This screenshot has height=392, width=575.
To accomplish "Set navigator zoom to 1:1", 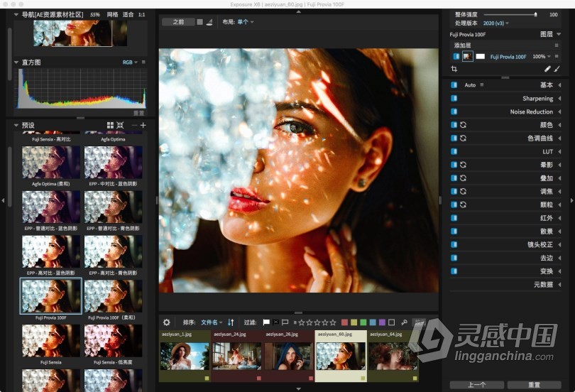I will tap(141, 15).
